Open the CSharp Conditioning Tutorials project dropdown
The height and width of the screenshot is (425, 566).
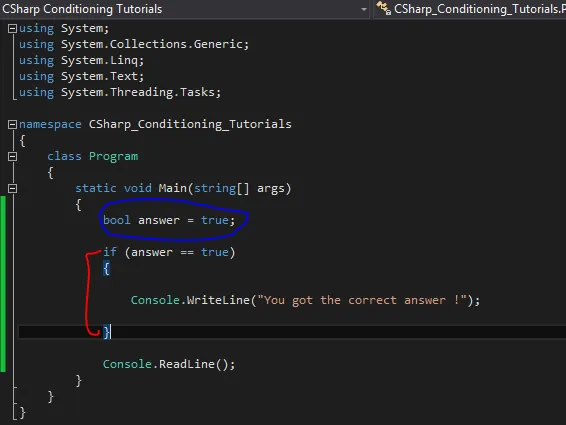pyautogui.click(x=363, y=9)
